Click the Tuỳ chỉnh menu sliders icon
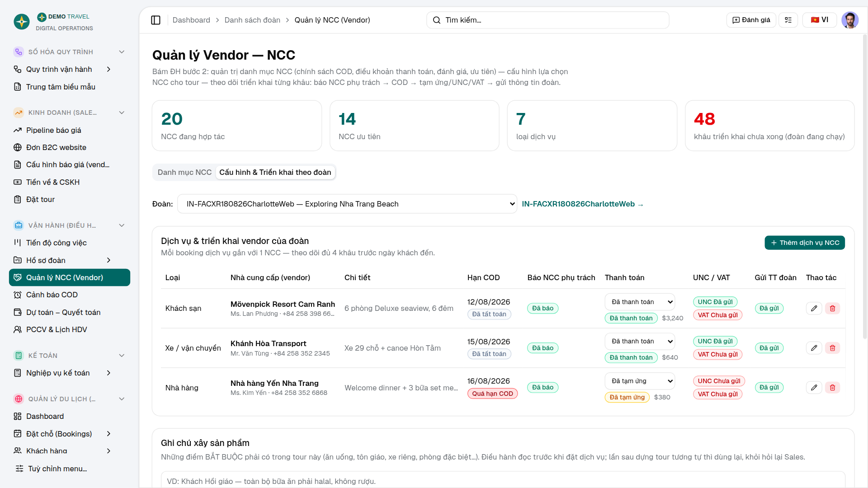The height and width of the screenshot is (488, 868). (x=19, y=469)
